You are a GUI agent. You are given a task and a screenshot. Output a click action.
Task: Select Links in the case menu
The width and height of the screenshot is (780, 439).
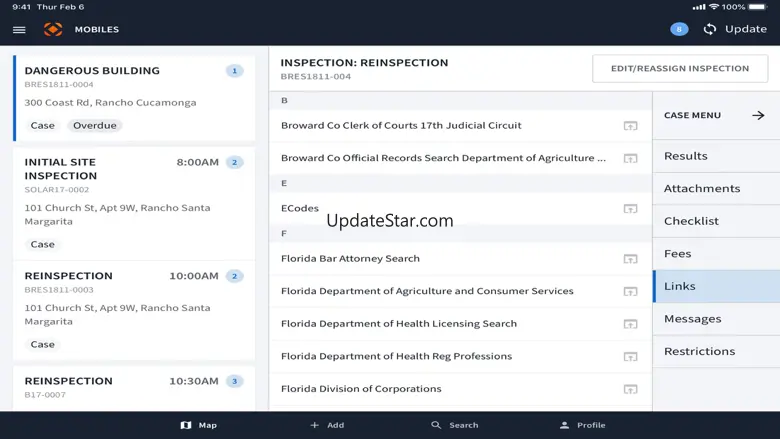point(716,286)
